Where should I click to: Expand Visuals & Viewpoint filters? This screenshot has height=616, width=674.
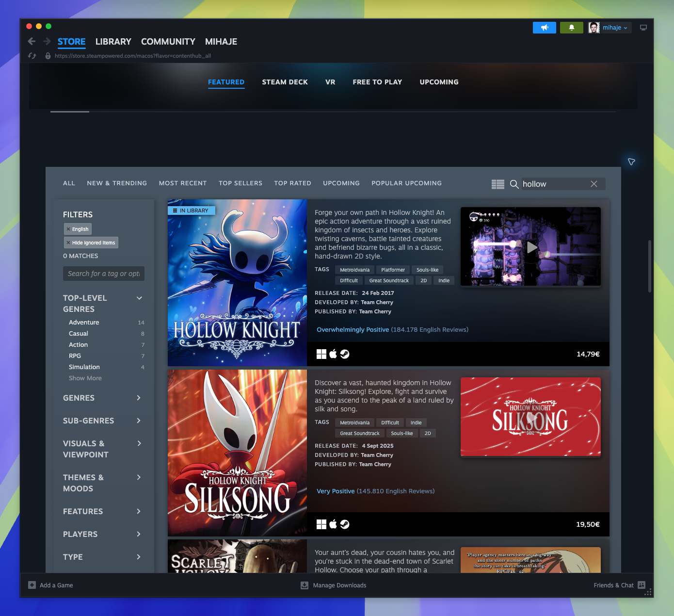(x=139, y=443)
